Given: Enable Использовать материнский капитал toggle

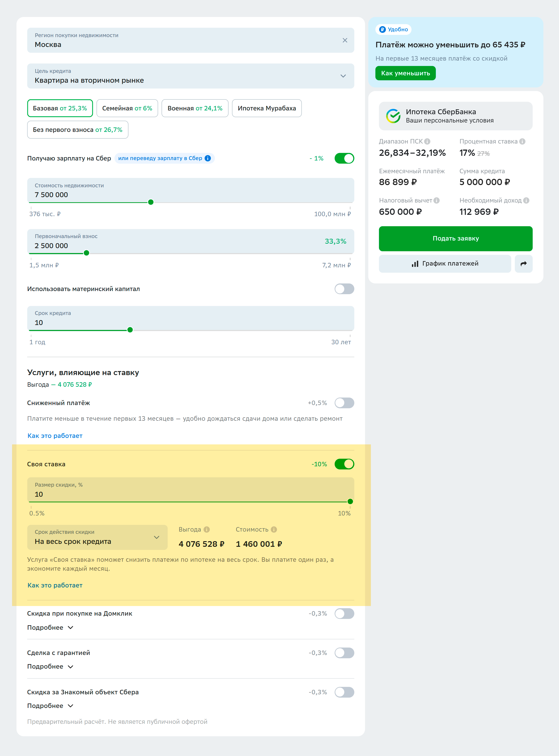Looking at the screenshot, I should click(344, 289).
